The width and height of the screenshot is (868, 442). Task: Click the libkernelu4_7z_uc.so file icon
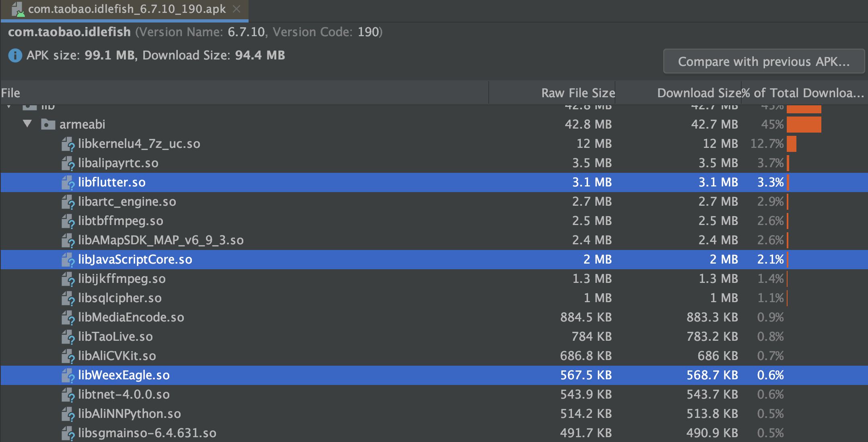tap(68, 144)
